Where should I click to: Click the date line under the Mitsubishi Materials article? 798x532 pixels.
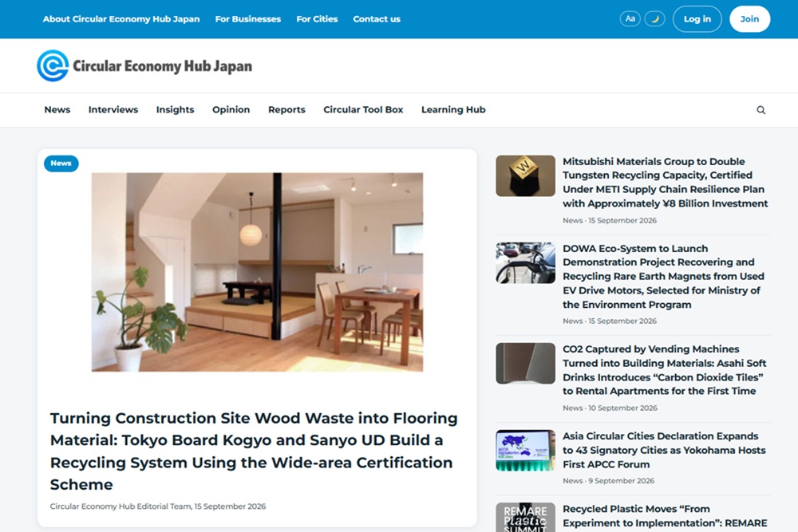610,220
